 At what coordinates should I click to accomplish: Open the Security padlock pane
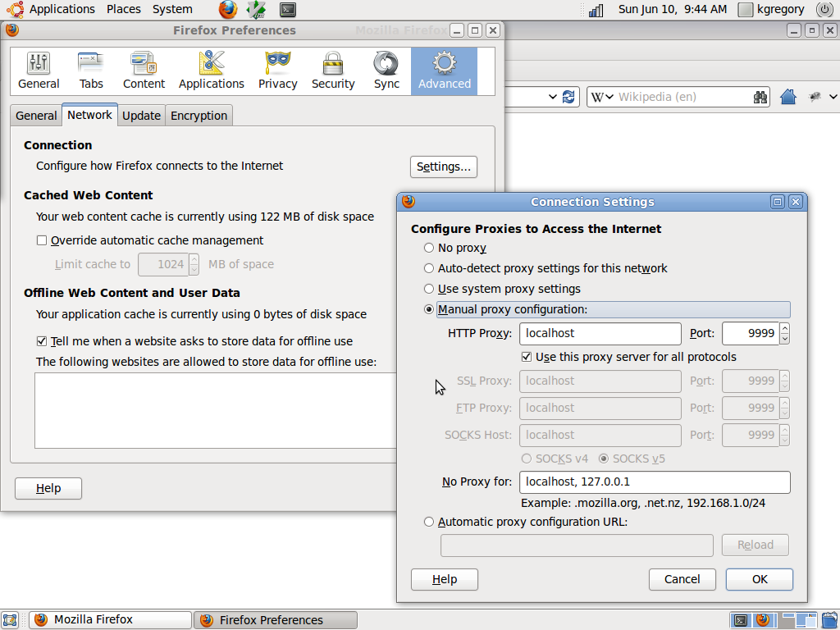coord(333,70)
